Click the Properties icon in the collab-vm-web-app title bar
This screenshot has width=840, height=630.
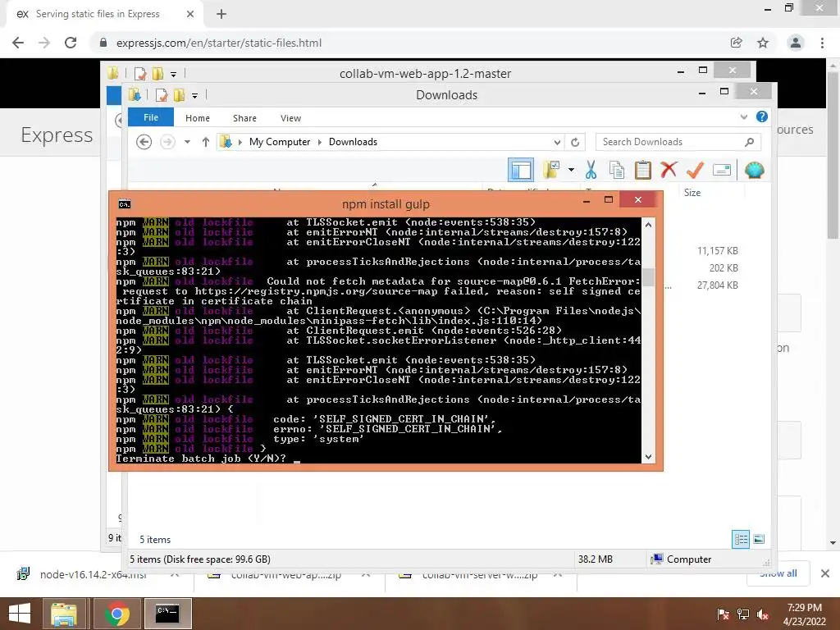pyautogui.click(x=140, y=73)
